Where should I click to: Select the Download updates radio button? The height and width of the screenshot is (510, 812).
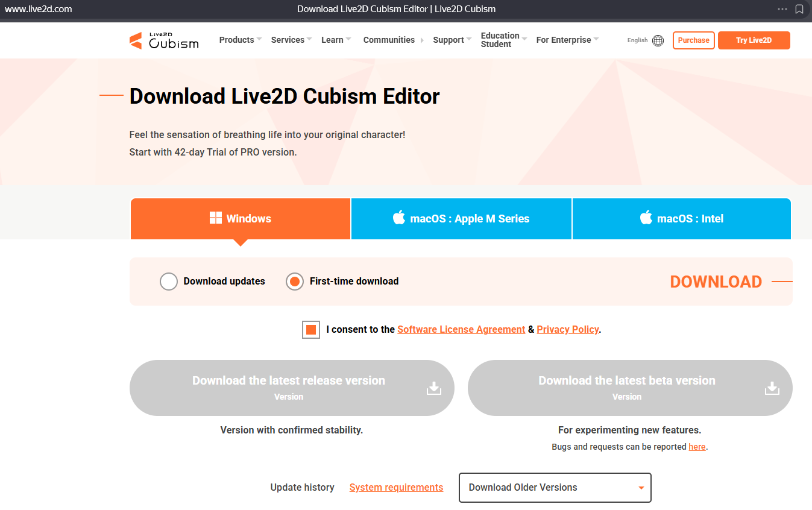169,282
